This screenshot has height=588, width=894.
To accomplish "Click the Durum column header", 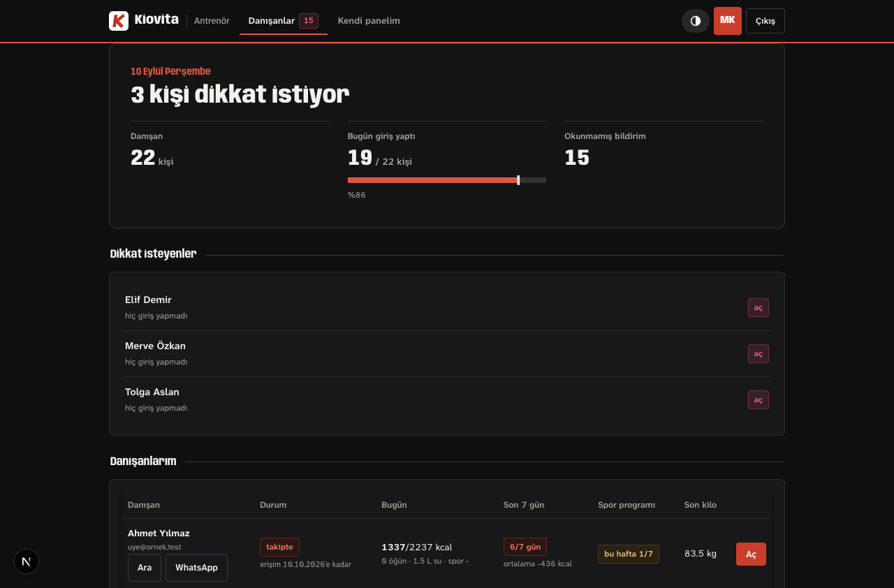I will click(x=273, y=505).
